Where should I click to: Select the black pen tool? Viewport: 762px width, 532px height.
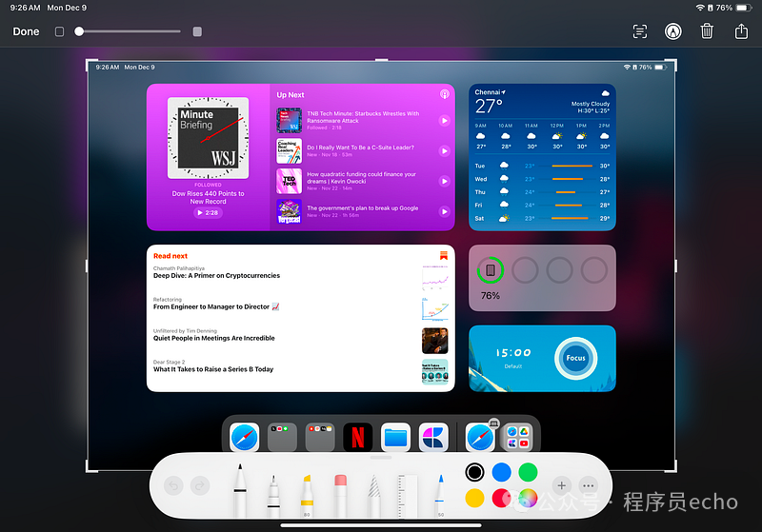pyautogui.click(x=240, y=490)
